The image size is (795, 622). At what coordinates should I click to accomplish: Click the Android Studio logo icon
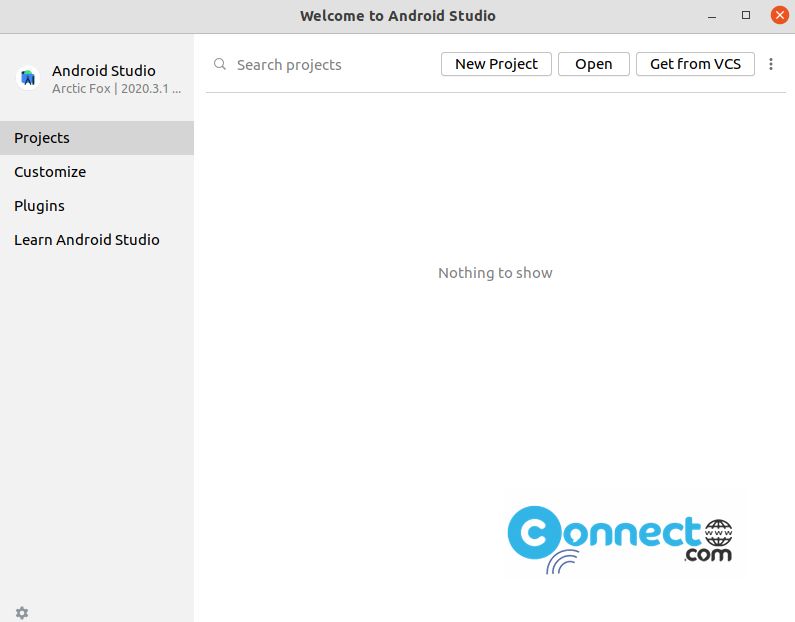tap(28, 78)
